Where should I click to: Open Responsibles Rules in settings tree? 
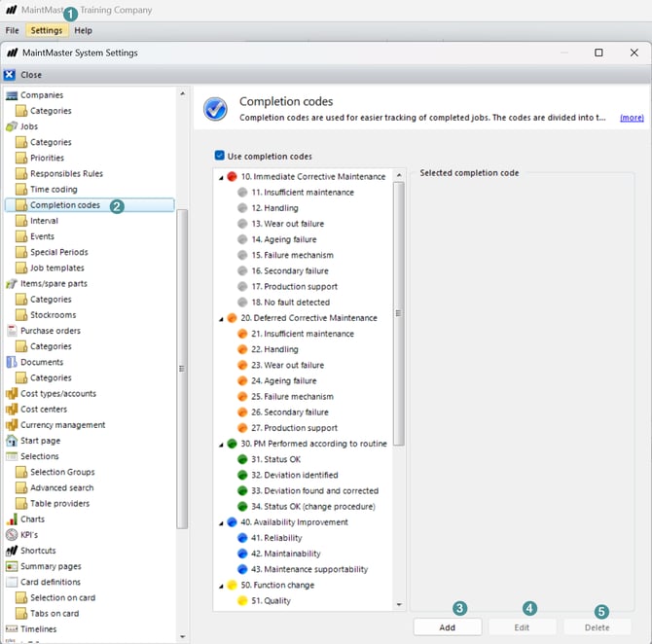pyautogui.click(x=66, y=173)
